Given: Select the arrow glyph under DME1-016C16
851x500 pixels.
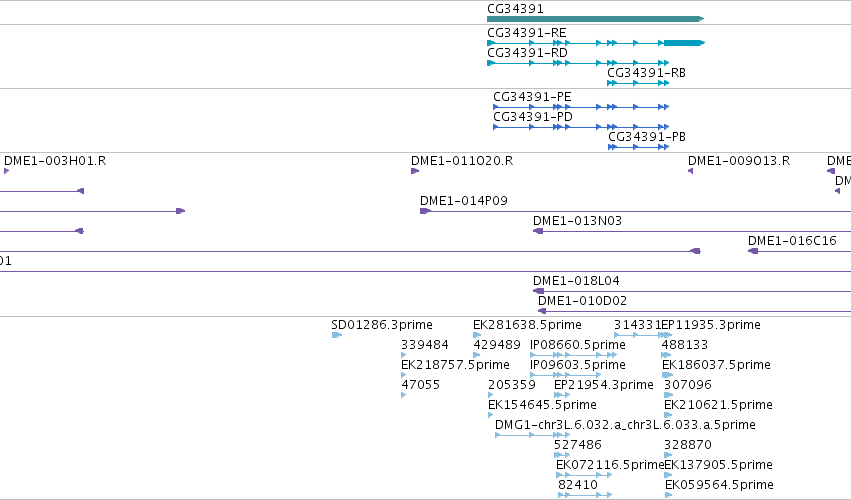Looking at the screenshot, I should [x=753, y=251].
